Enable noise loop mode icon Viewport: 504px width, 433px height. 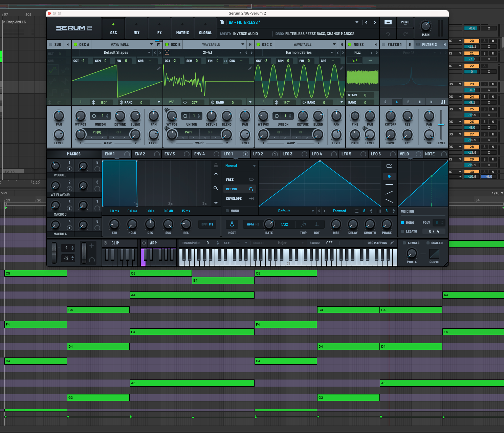point(354,60)
